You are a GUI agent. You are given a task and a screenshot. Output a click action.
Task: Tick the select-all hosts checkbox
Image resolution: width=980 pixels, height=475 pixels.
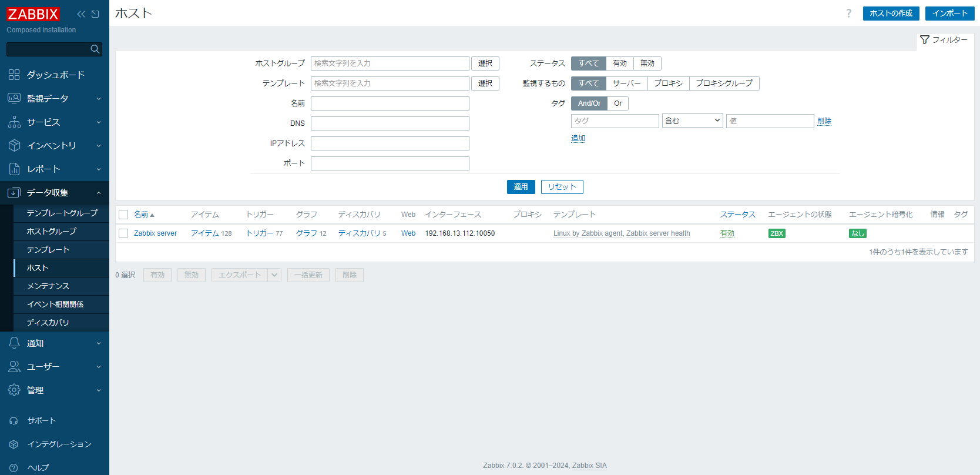click(x=123, y=215)
